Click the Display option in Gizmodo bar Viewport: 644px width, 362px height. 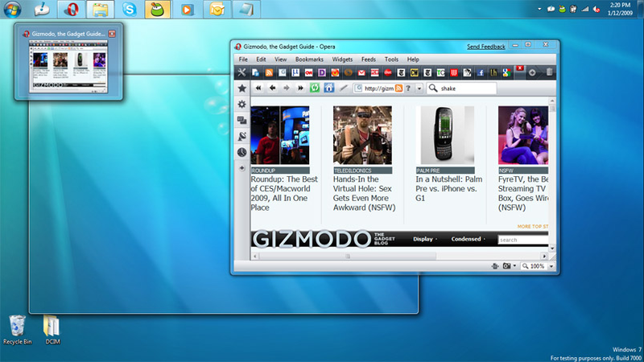point(423,239)
